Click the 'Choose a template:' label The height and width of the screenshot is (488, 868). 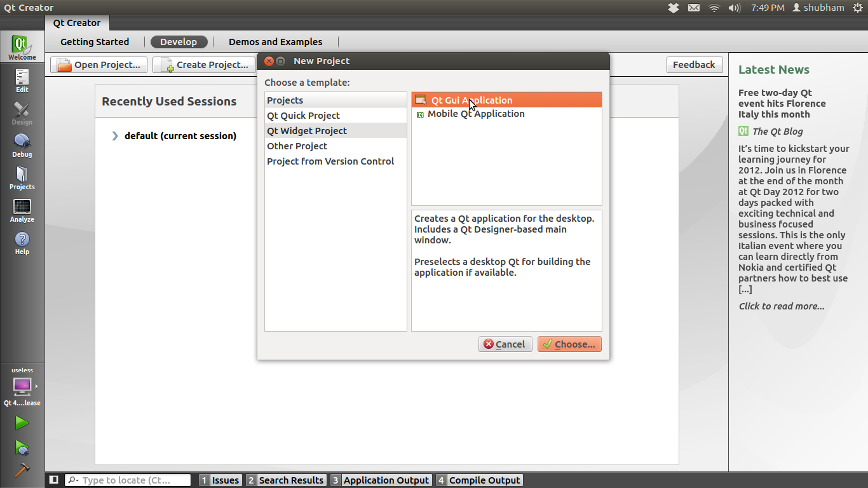pyautogui.click(x=307, y=83)
